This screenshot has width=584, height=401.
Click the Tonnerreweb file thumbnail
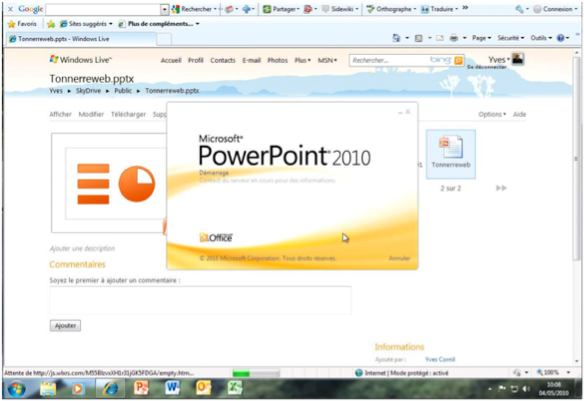pyautogui.click(x=451, y=154)
